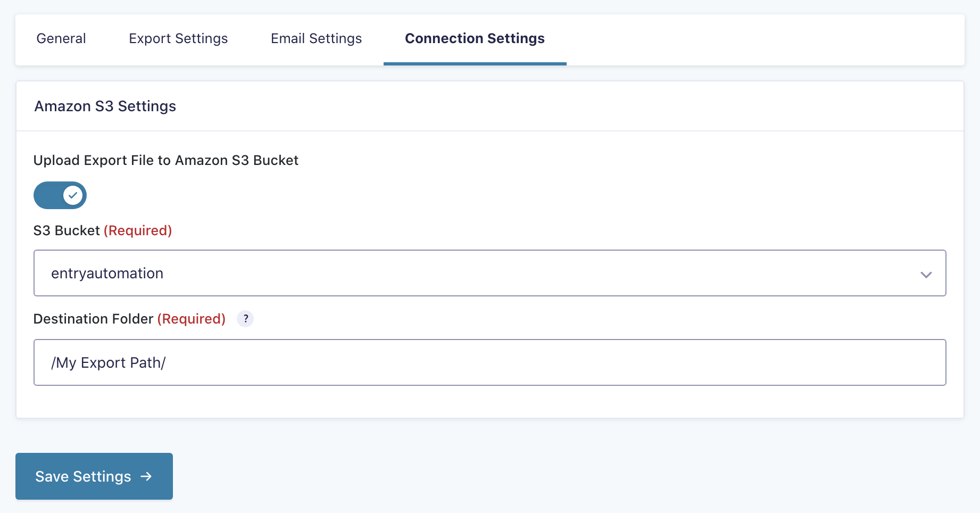
Task: Click the red Required text beside S3 Bucket
Action: coord(138,230)
